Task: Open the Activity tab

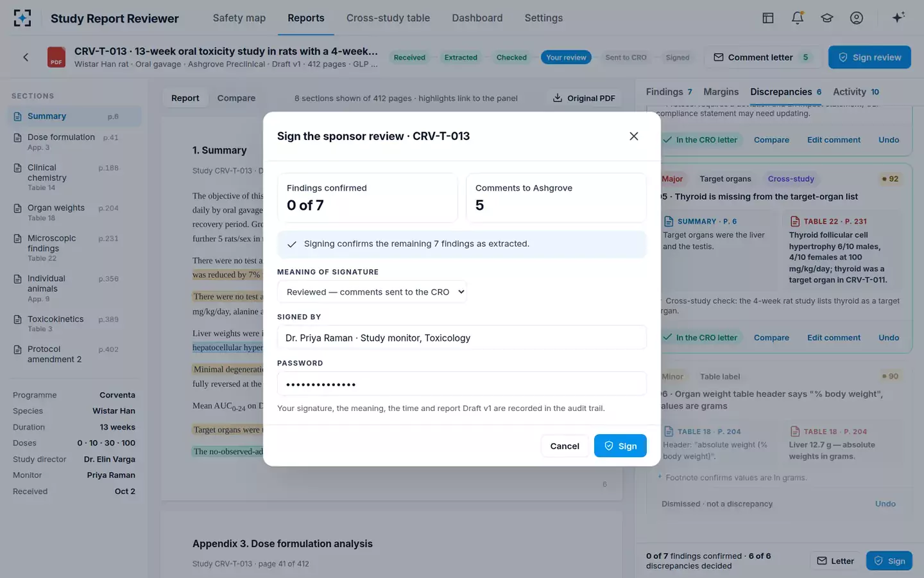Action: click(x=856, y=92)
